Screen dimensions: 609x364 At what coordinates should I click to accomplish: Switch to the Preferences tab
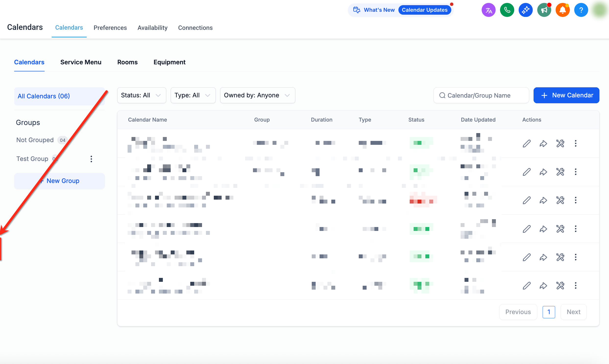coord(110,28)
